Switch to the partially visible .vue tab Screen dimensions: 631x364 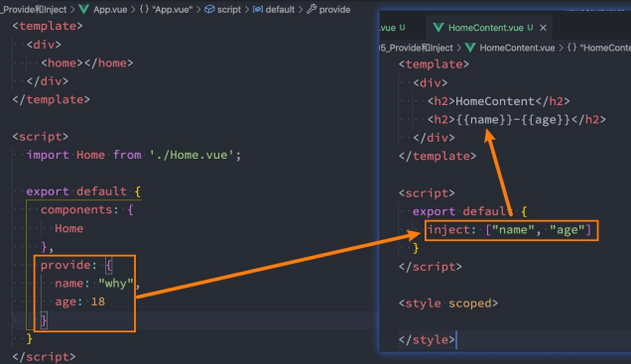[392, 28]
